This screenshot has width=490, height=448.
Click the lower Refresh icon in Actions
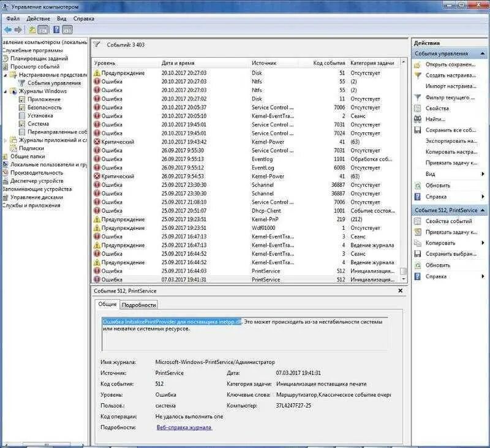418,265
